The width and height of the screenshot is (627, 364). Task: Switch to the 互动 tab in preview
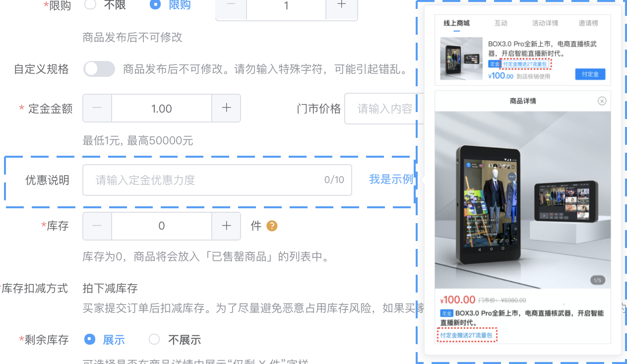[x=501, y=23]
